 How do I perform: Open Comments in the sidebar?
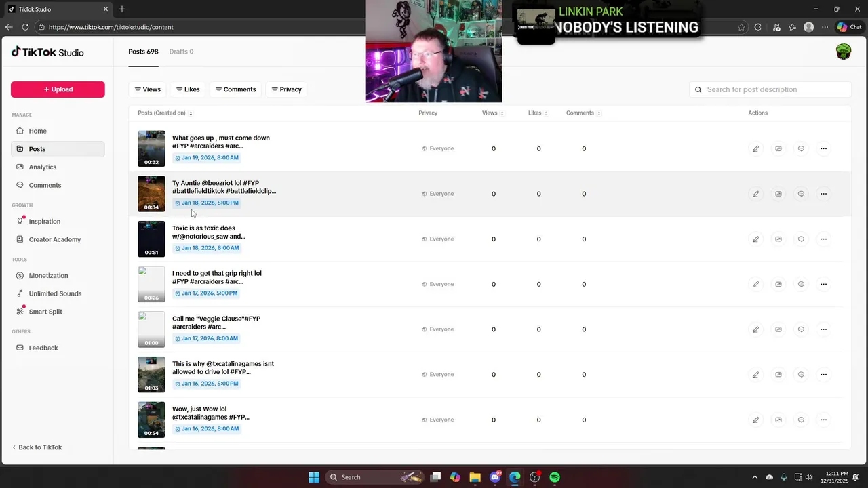coord(58,185)
